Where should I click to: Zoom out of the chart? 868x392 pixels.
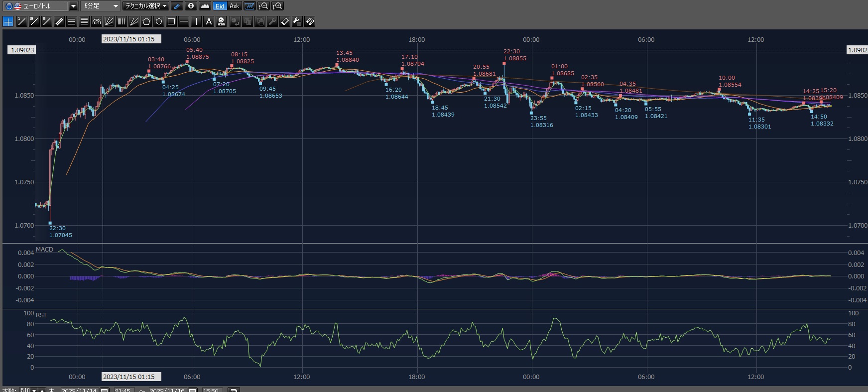pos(263,6)
